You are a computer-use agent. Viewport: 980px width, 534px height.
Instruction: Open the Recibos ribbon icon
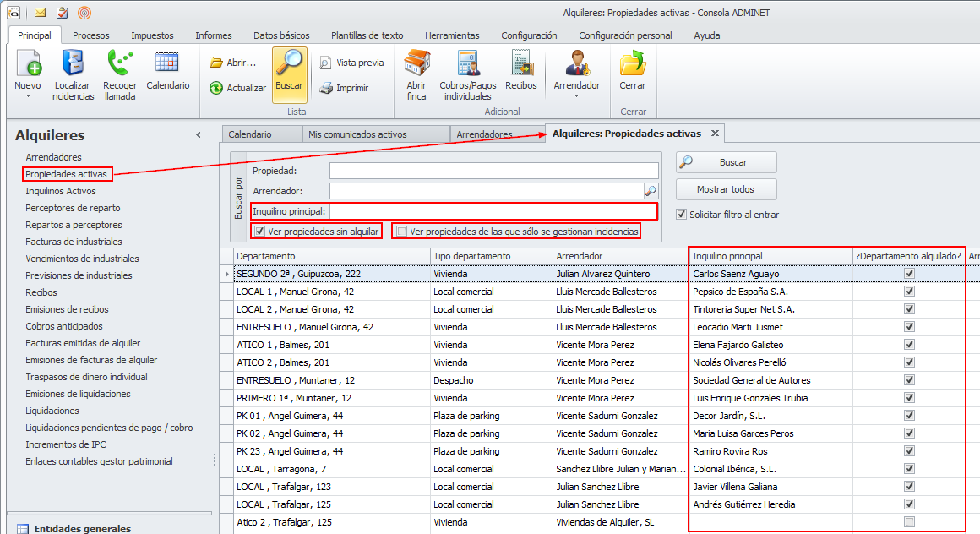[521, 64]
